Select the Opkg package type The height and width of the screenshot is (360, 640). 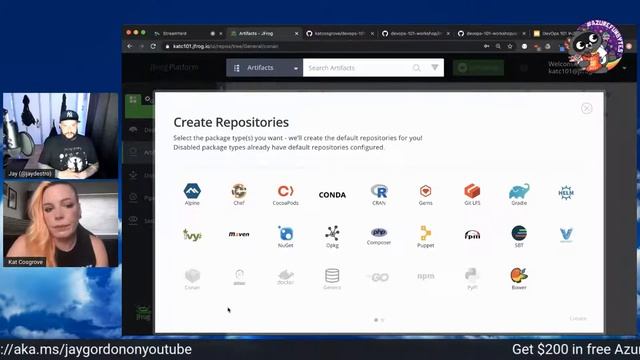click(332, 236)
